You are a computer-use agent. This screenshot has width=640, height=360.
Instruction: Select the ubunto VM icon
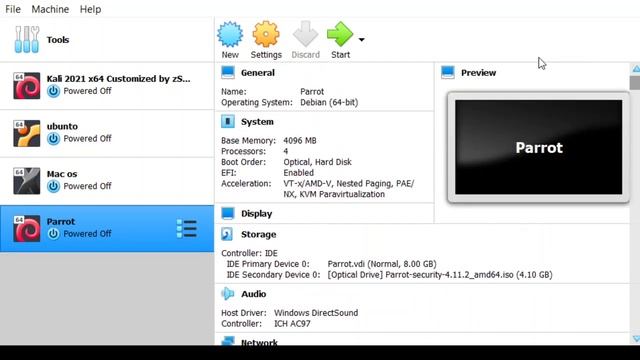pyautogui.click(x=27, y=133)
